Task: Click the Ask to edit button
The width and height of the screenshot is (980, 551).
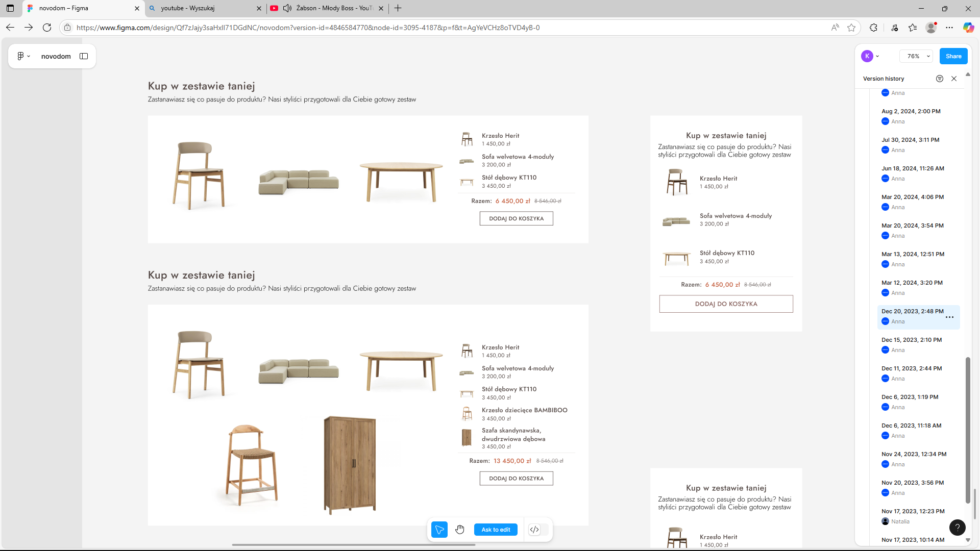Action: [495, 530]
